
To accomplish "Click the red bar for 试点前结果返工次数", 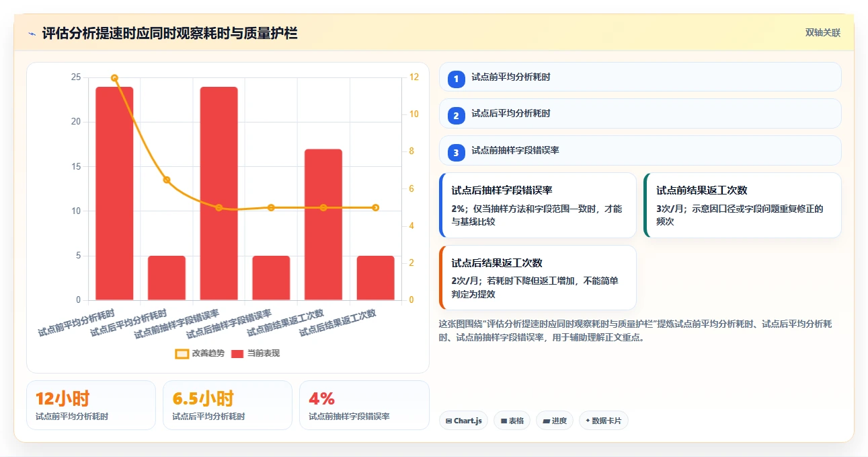I will 323,225.
